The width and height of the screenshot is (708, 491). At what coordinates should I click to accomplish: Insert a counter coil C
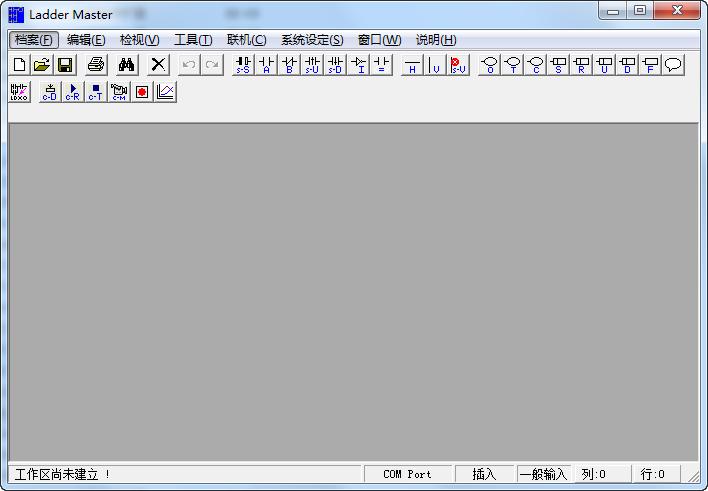point(536,65)
